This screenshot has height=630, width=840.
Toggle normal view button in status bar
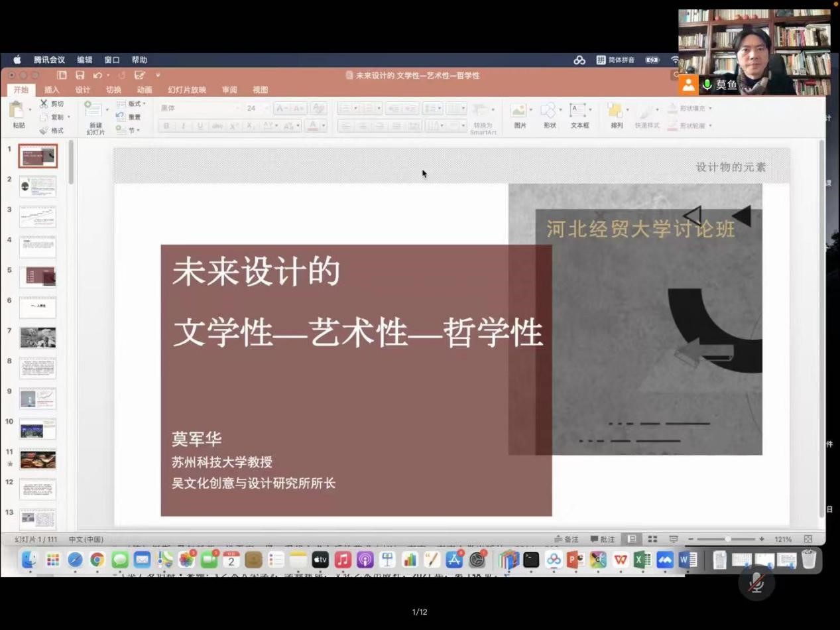[632, 539]
